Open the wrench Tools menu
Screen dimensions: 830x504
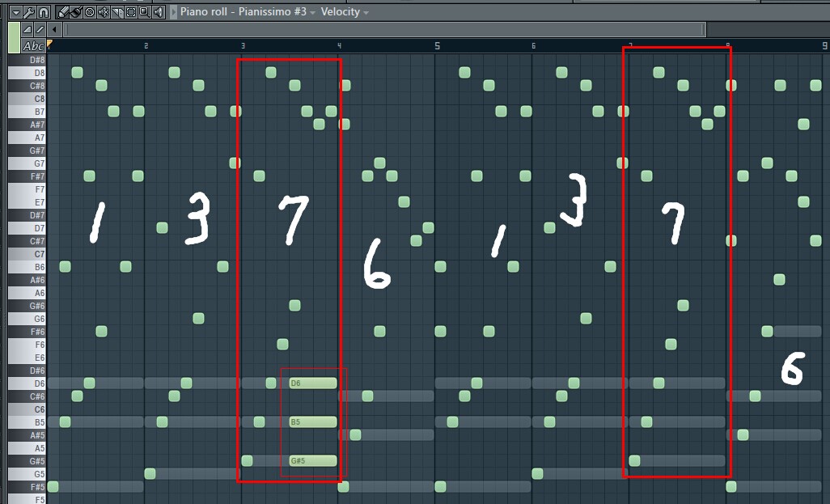click(x=29, y=12)
